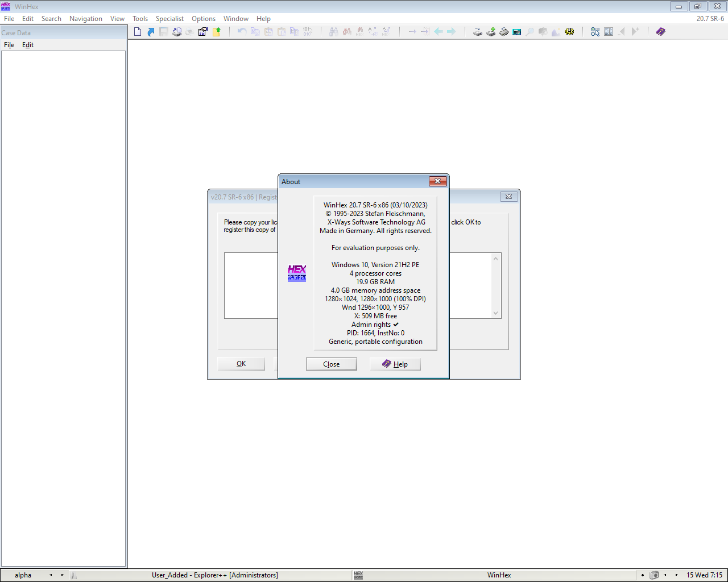Click the registration text box scroll-up arrow
Image resolution: width=728 pixels, height=582 pixels.
[495, 259]
